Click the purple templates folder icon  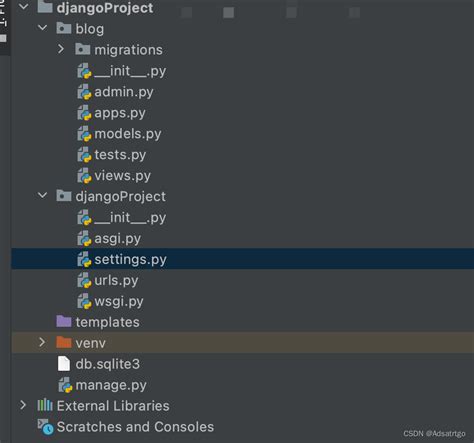point(64,321)
